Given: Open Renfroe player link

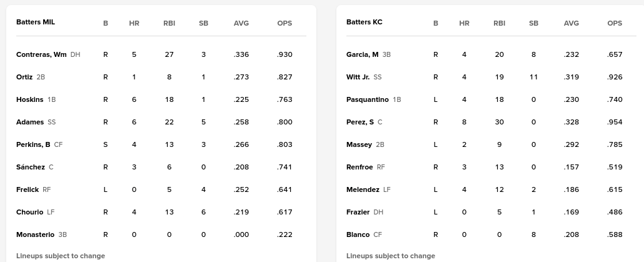Looking at the screenshot, I should coord(360,167).
